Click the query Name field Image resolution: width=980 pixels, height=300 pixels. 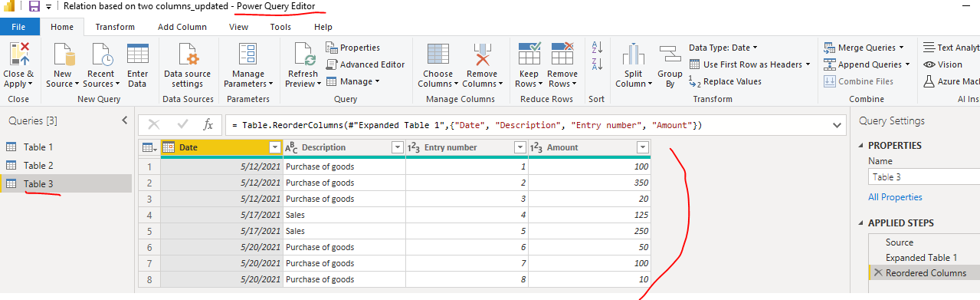click(924, 176)
